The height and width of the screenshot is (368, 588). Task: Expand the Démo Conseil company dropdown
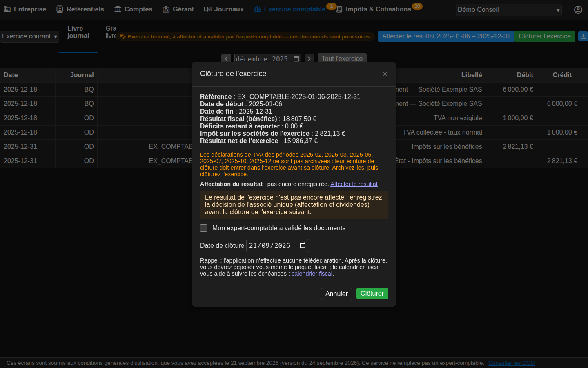click(x=509, y=10)
